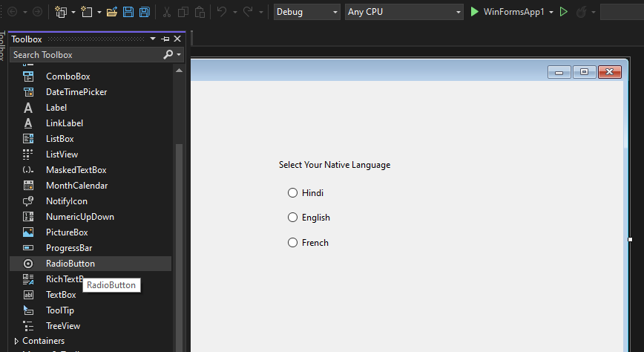Select the French radio button
Viewport: 644px width, 352px height.
click(292, 243)
